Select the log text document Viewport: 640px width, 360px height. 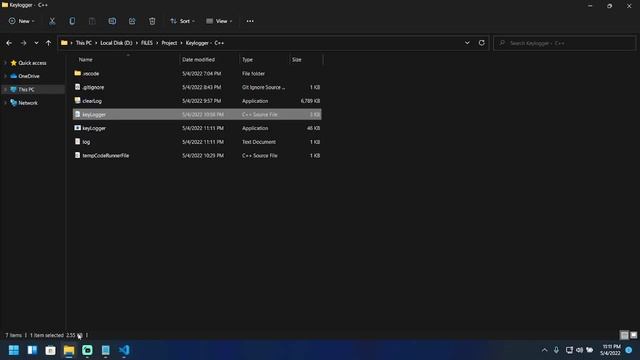pos(197,142)
